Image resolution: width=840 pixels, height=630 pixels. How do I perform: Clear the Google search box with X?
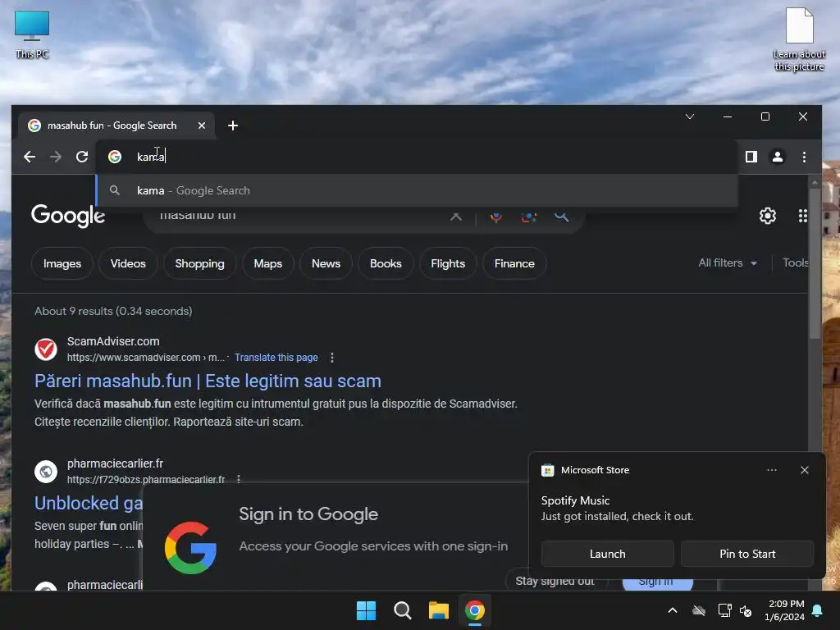456,216
